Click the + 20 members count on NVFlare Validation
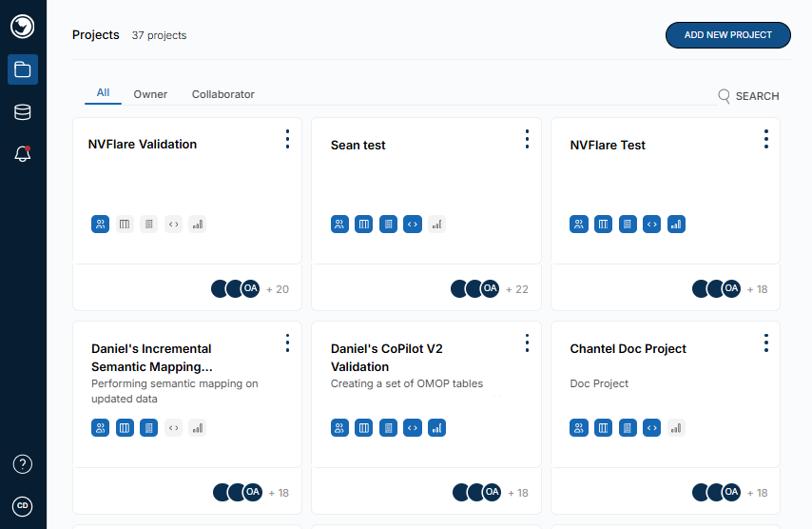The height and width of the screenshot is (529, 812). 277,289
